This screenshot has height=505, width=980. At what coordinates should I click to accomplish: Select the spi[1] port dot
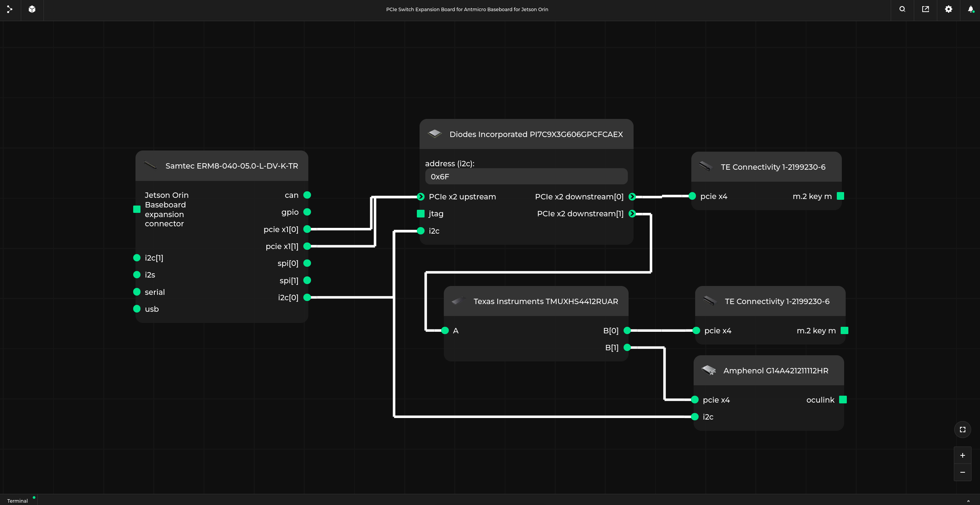click(x=307, y=280)
